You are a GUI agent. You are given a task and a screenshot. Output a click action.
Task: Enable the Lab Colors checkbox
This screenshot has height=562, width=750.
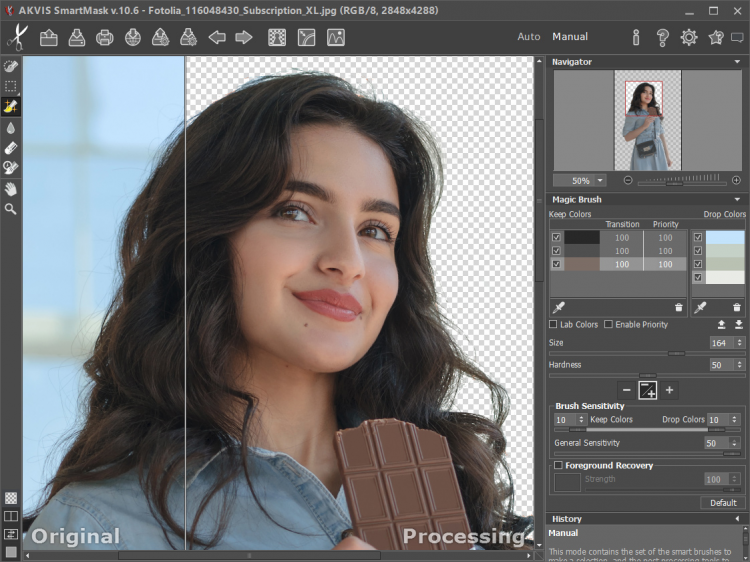(555, 325)
